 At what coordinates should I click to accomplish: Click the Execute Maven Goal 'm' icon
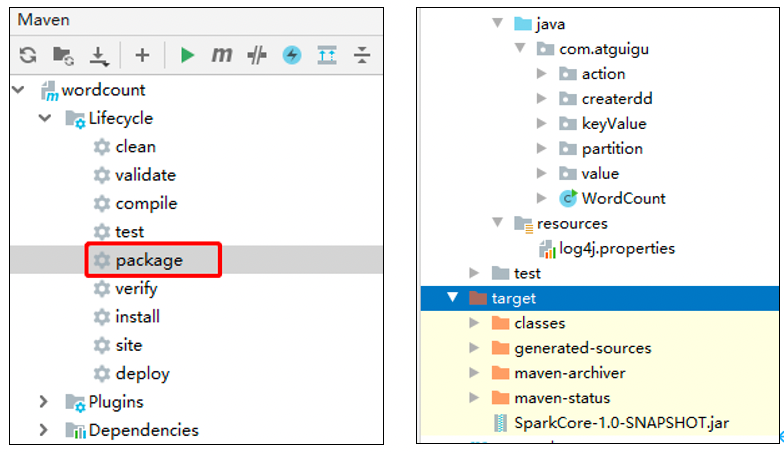(x=221, y=56)
